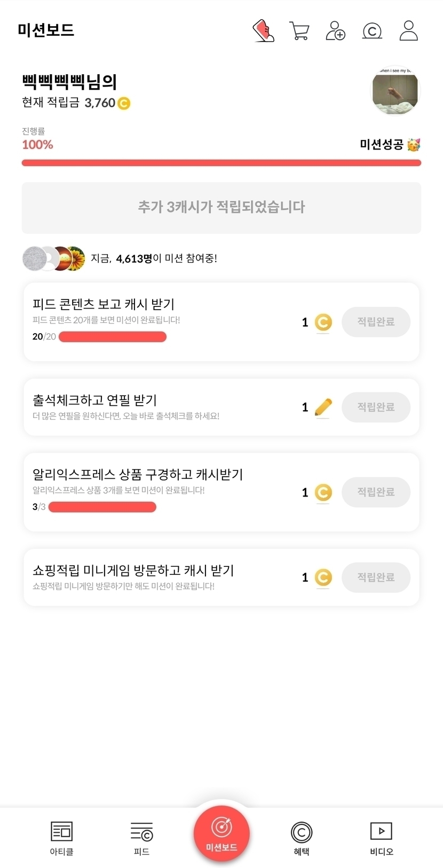Tap the 추가 3캐시가 적립되었습니다 banner
The image size is (443, 868).
[222, 208]
